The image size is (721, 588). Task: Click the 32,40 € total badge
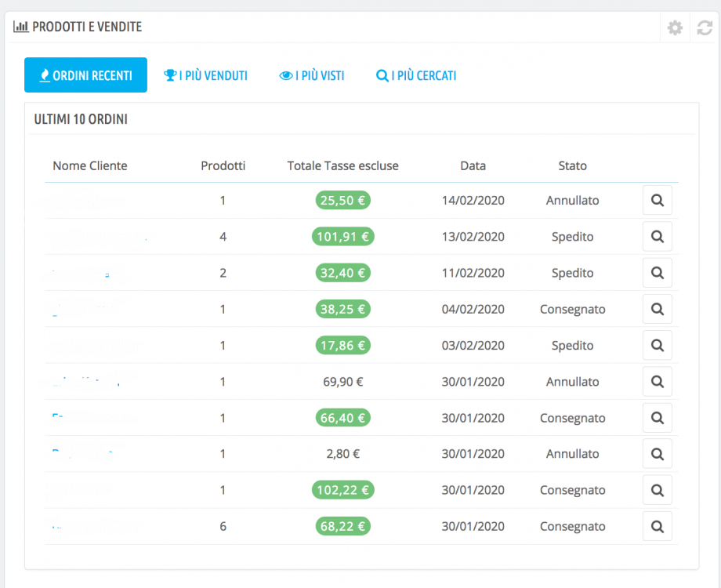point(343,273)
